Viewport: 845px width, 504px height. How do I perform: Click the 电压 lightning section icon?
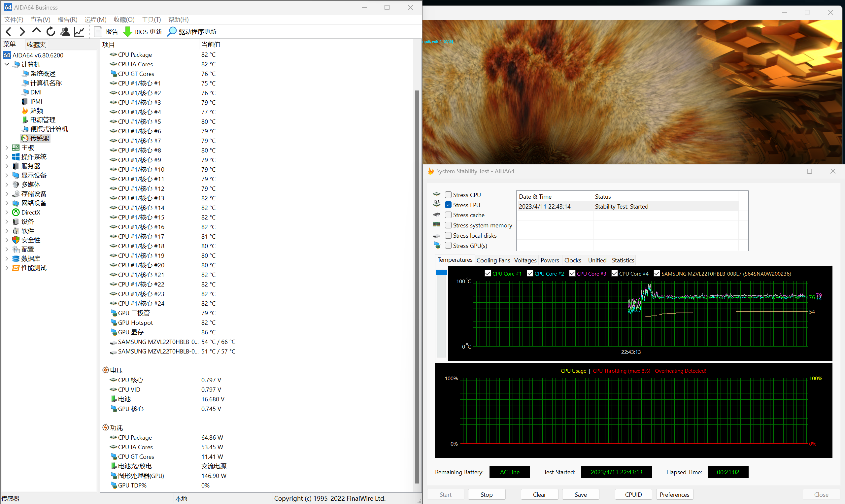[106, 370]
